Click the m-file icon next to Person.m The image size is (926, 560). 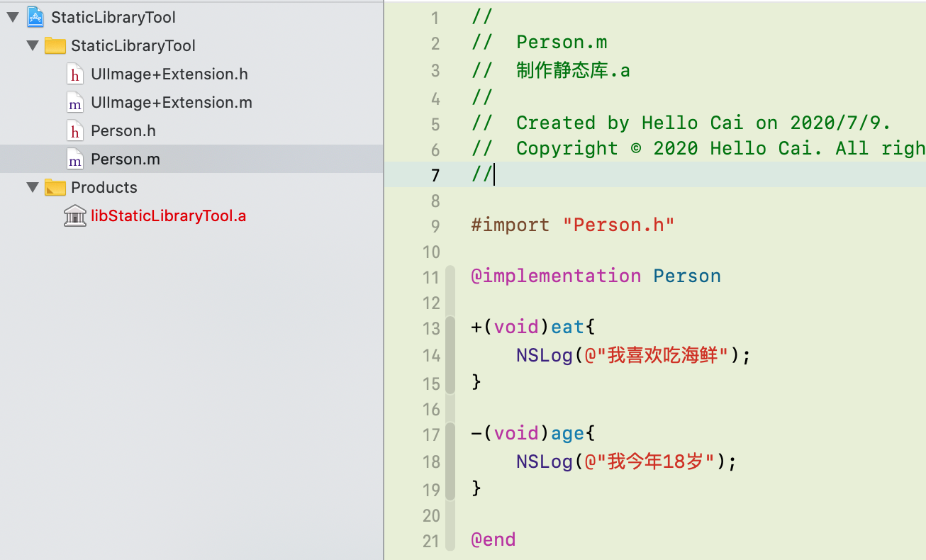[x=74, y=159]
